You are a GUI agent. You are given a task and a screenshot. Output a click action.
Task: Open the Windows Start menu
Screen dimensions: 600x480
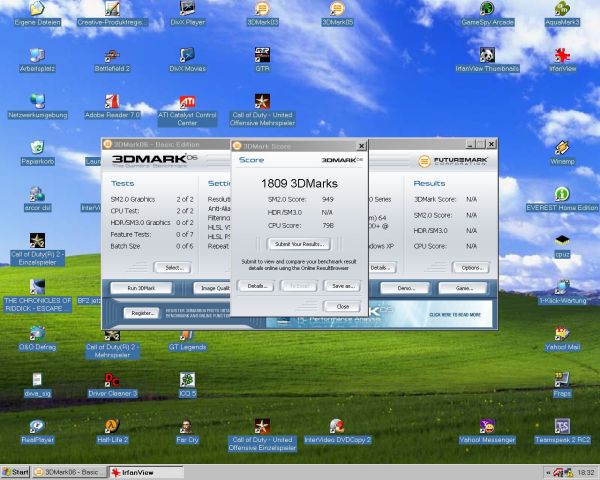click(15, 472)
